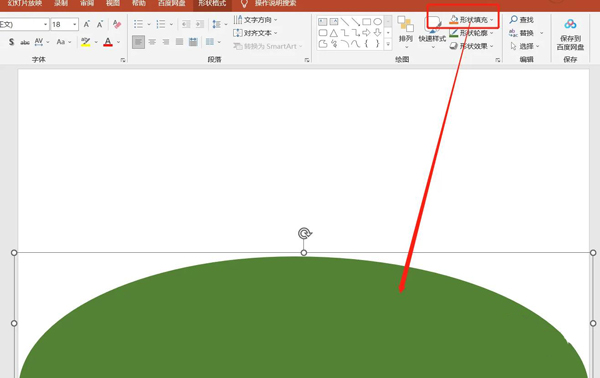Select the text box shape in gallery
The width and height of the screenshot is (600, 378).
[323, 21]
